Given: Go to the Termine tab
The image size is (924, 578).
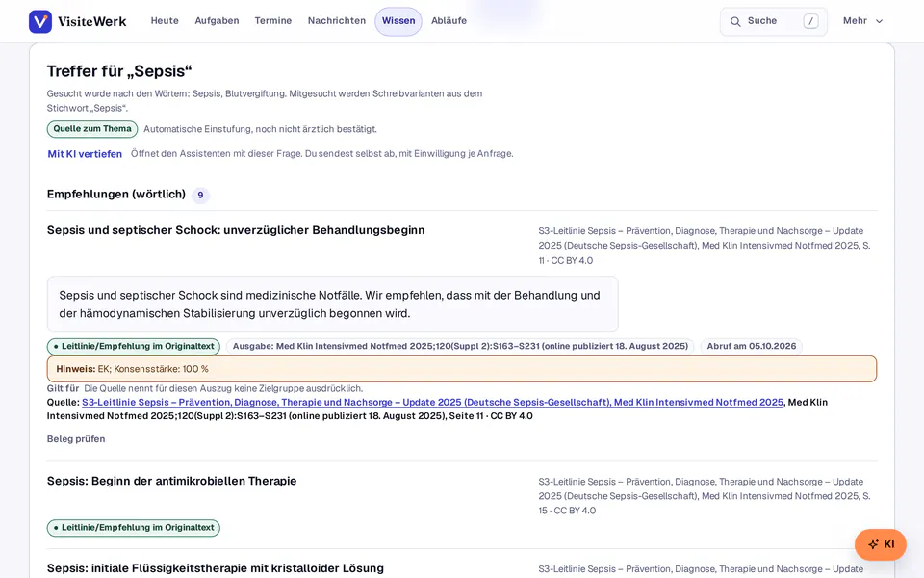Looking at the screenshot, I should pyautogui.click(x=272, y=20).
